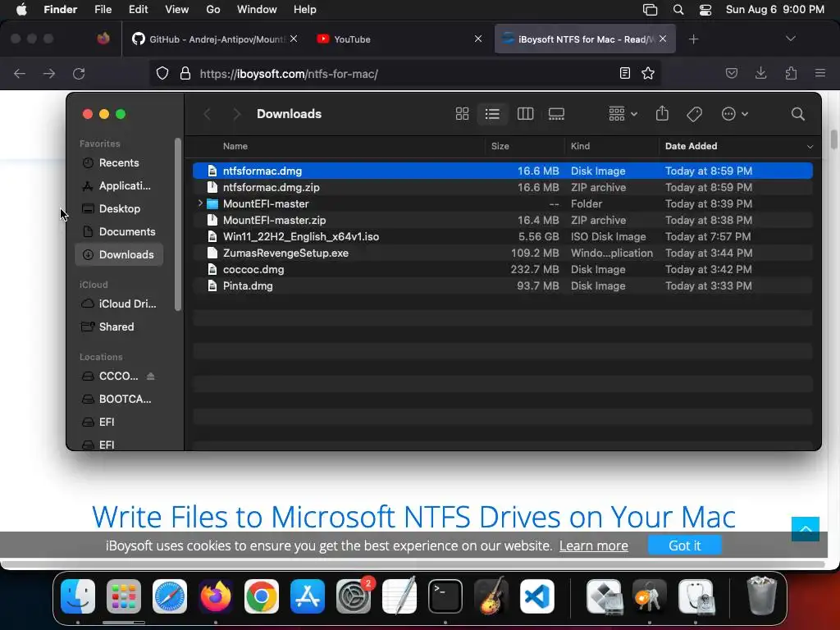Select Win11_22H2_English_x64v1.iso file
This screenshot has height=630, width=840.
click(x=503, y=237)
